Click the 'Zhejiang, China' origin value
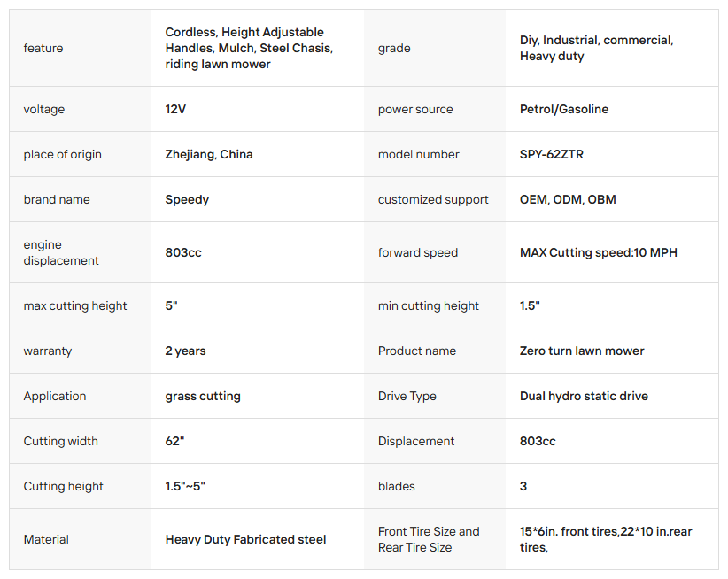 [209, 154]
